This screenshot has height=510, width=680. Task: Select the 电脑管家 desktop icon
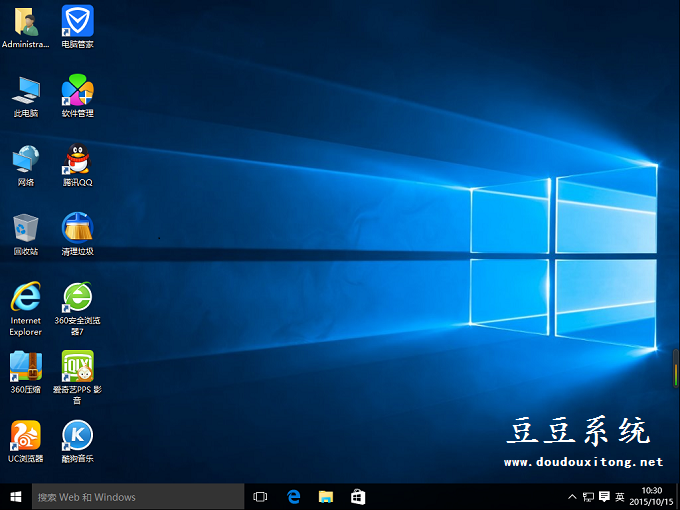click(x=77, y=21)
